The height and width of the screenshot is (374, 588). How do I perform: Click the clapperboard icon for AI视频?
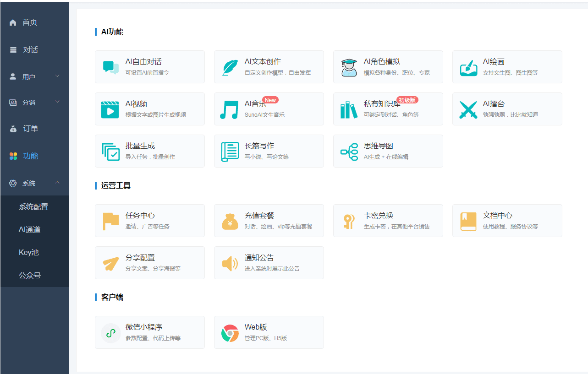coord(110,110)
